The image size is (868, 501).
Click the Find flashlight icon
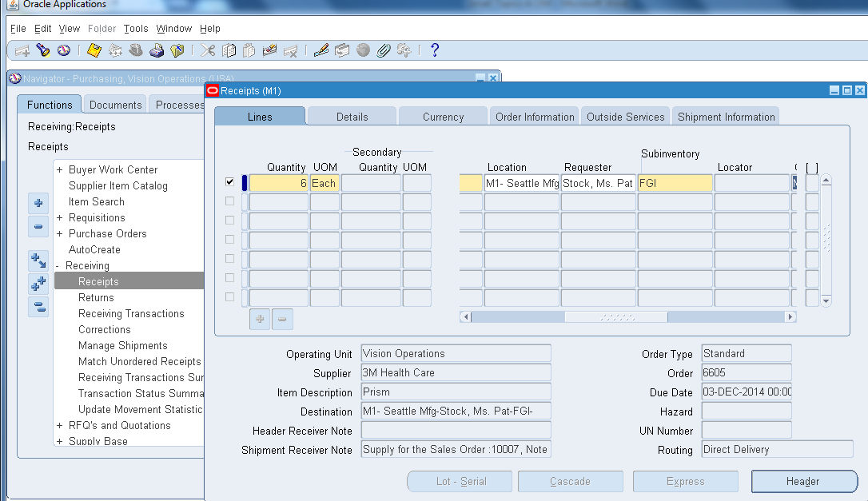click(43, 50)
